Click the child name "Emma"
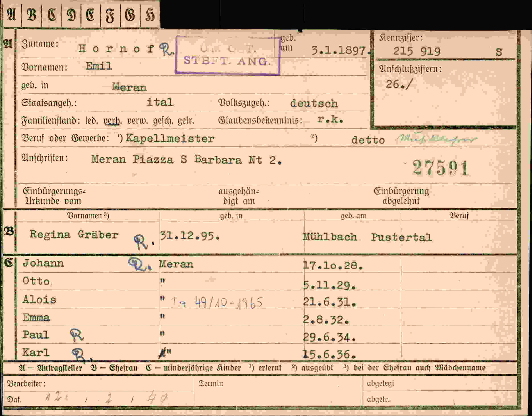 tap(36, 317)
